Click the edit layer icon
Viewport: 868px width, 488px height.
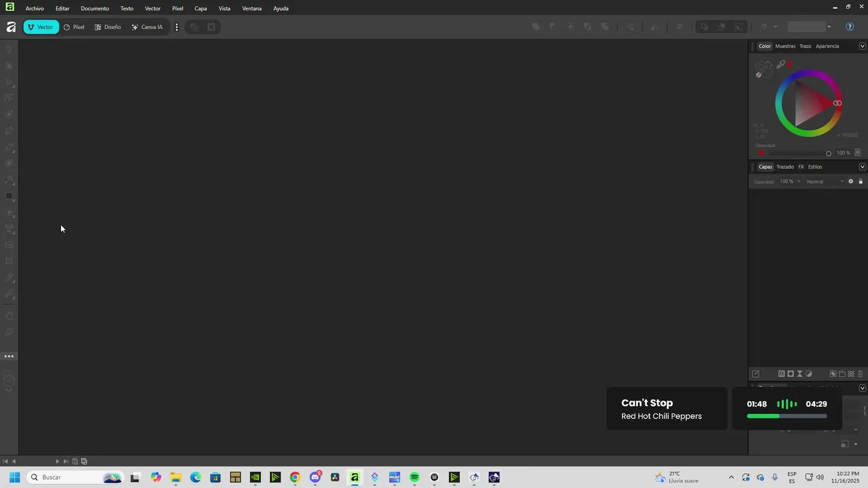(x=756, y=374)
